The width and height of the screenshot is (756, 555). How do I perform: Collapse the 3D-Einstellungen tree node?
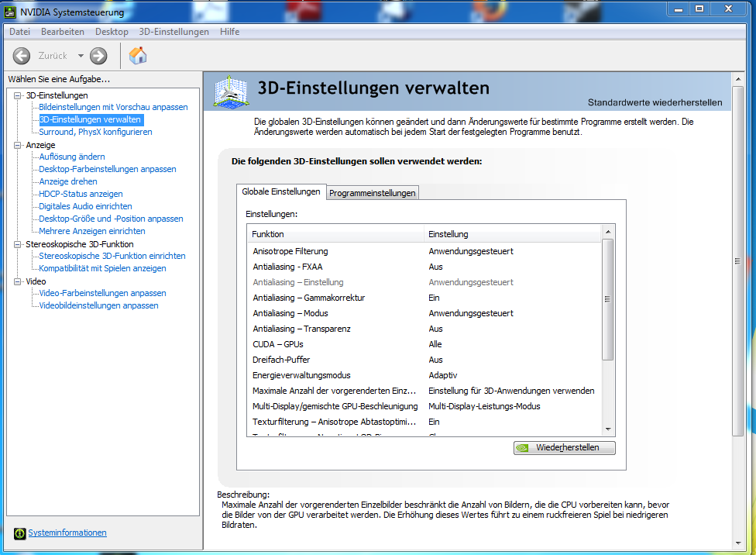[x=17, y=95]
